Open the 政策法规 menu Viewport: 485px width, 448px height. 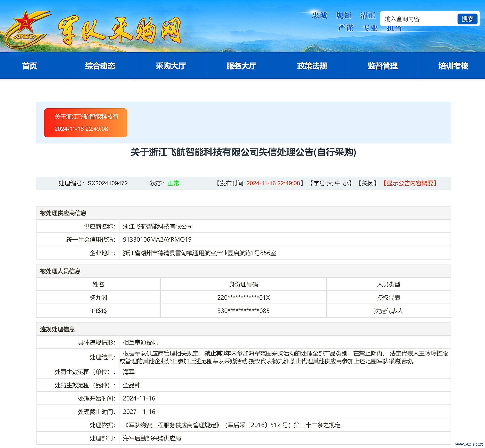(x=312, y=66)
